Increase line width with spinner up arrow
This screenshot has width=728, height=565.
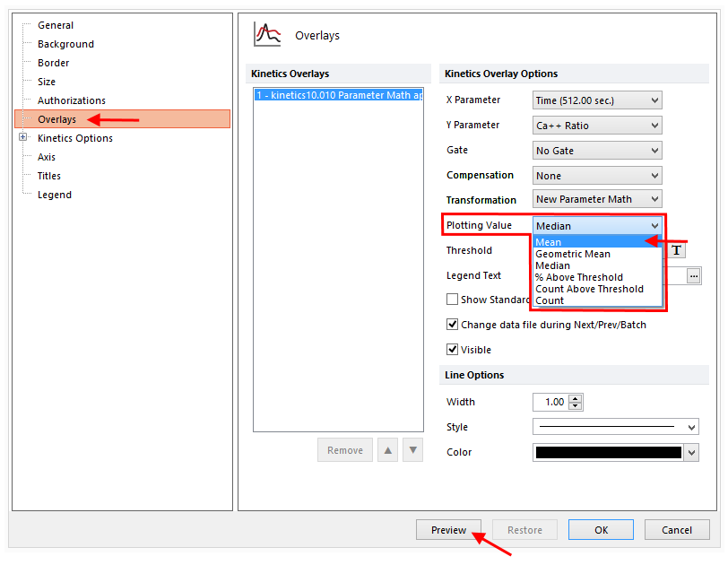point(575,398)
